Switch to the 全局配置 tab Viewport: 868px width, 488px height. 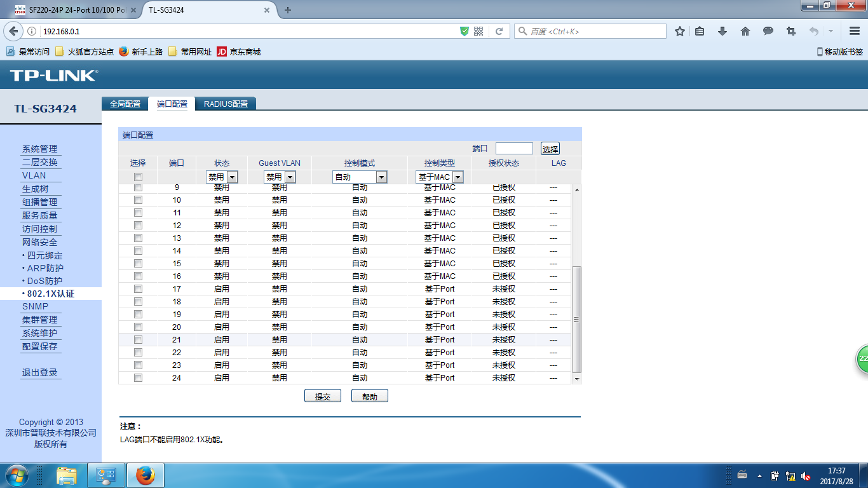point(125,104)
